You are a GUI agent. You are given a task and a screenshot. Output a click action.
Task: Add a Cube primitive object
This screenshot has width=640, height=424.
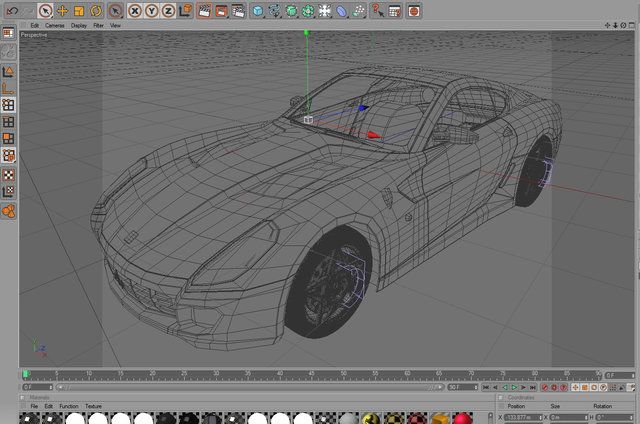[258, 11]
